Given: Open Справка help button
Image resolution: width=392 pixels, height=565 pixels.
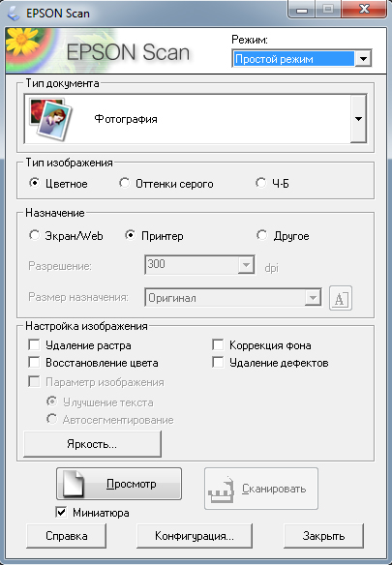Looking at the screenshot, I should [67, 536].
